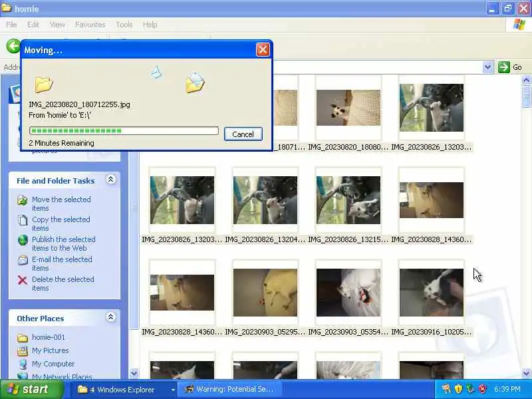Click the source folder icon in Moving dialog
Viewport: 532px width, 399px height.
(x=44, y=84)
